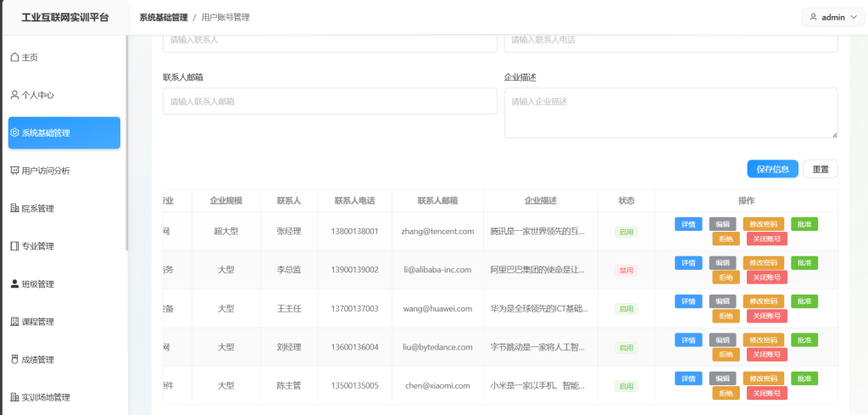This screenshot has height=415, width=868.
Task: Click the person icon for 个人中心
Action: [14, 95]
